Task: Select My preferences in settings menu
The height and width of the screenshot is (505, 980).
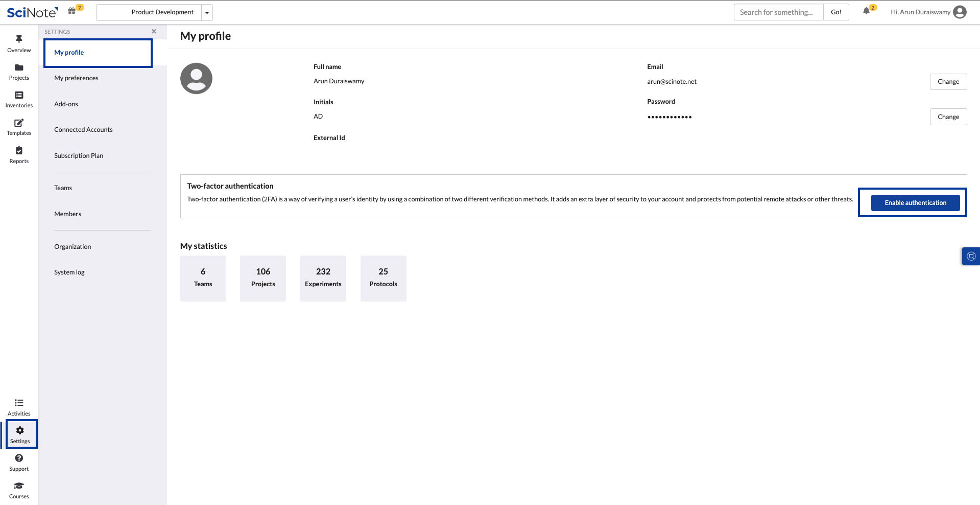Action: coord(76,78)
